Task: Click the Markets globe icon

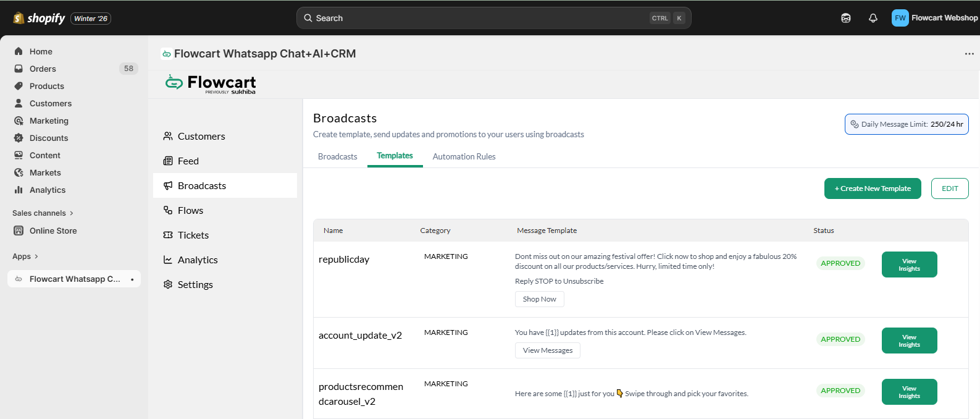Action: (19, 172)
